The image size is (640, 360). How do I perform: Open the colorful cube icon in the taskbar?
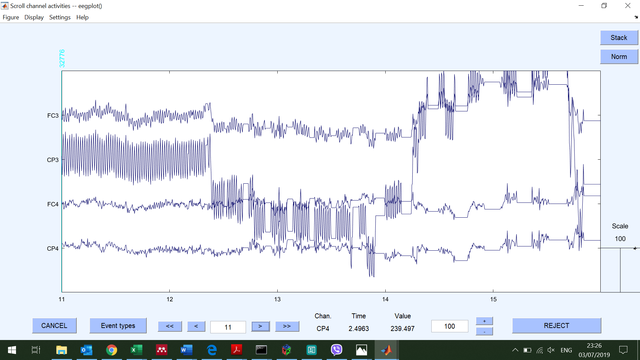click(x=287, y=350)
